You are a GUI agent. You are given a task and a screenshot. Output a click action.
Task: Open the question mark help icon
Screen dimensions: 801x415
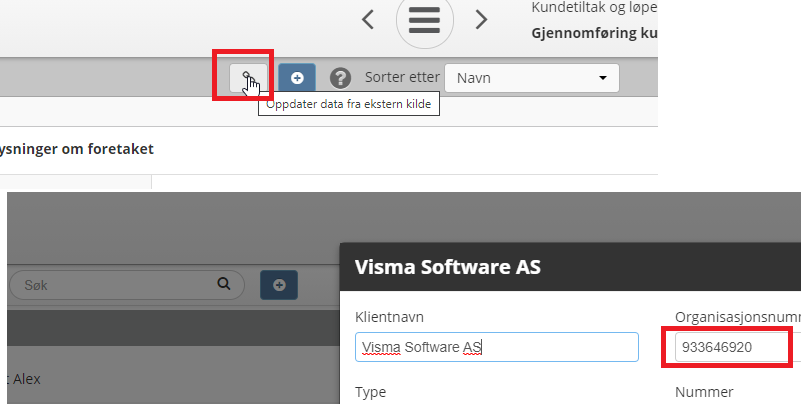(x=340, y=78)
